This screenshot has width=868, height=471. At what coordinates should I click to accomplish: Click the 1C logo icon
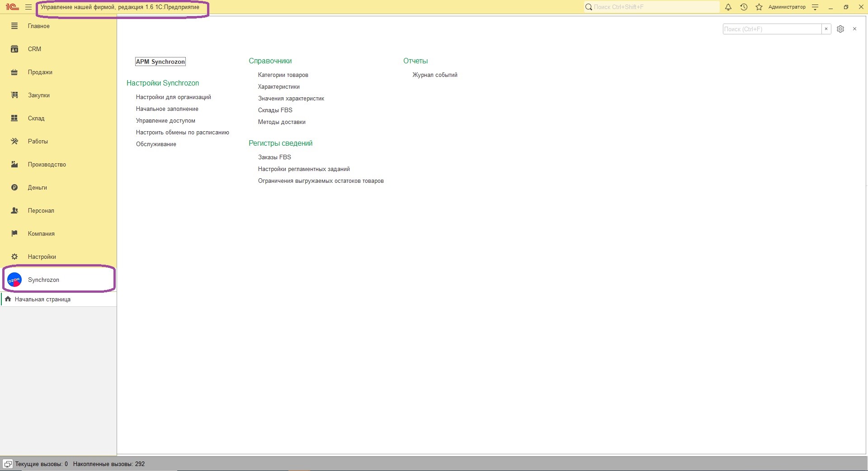coord(12,7)
